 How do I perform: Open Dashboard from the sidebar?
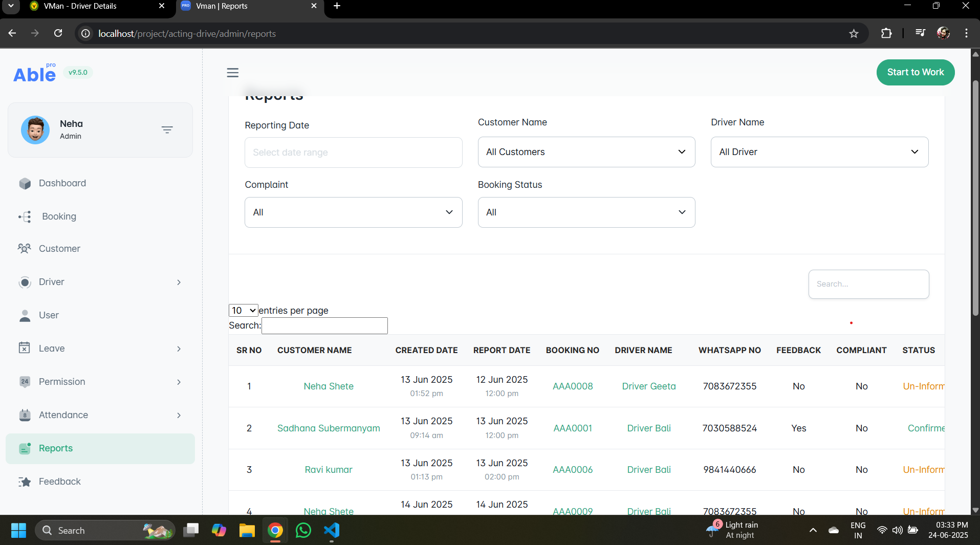[62, 183]
